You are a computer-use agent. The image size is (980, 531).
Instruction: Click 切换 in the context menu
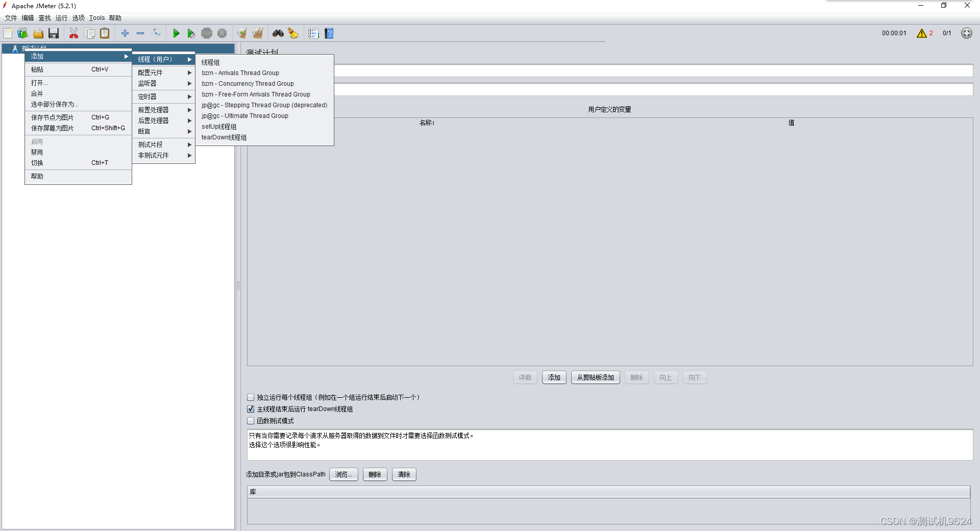79,163
